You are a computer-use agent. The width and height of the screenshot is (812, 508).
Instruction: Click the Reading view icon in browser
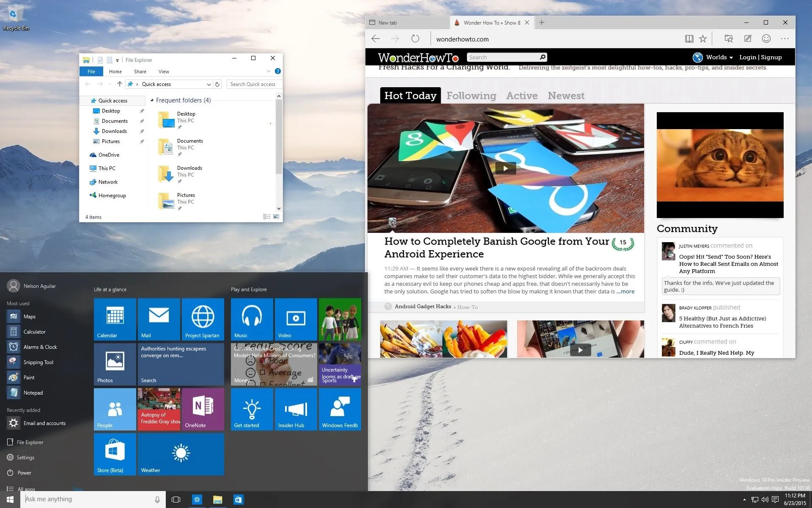[x=689, y=39]
